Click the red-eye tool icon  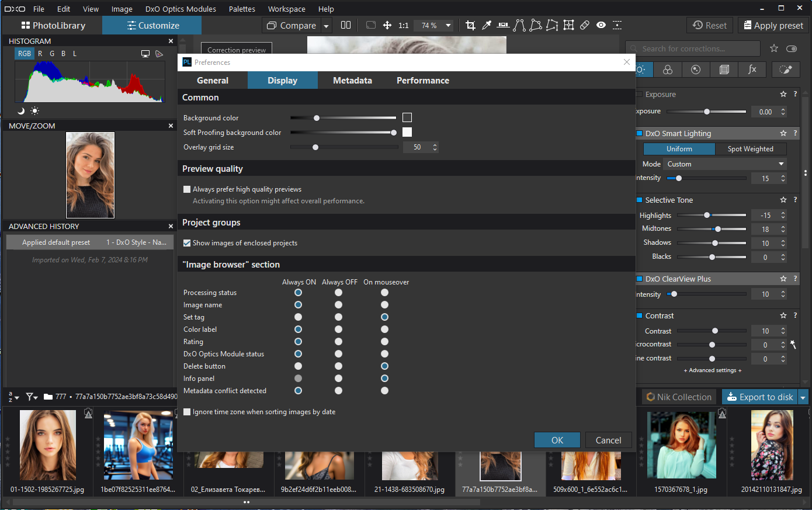[x=601, y=25]
